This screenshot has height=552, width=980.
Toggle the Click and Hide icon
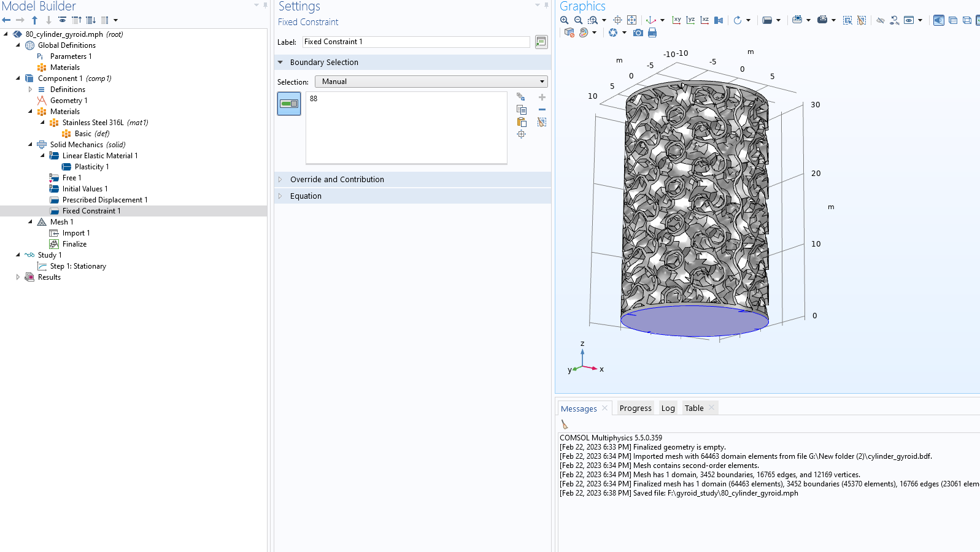[881, 20]
